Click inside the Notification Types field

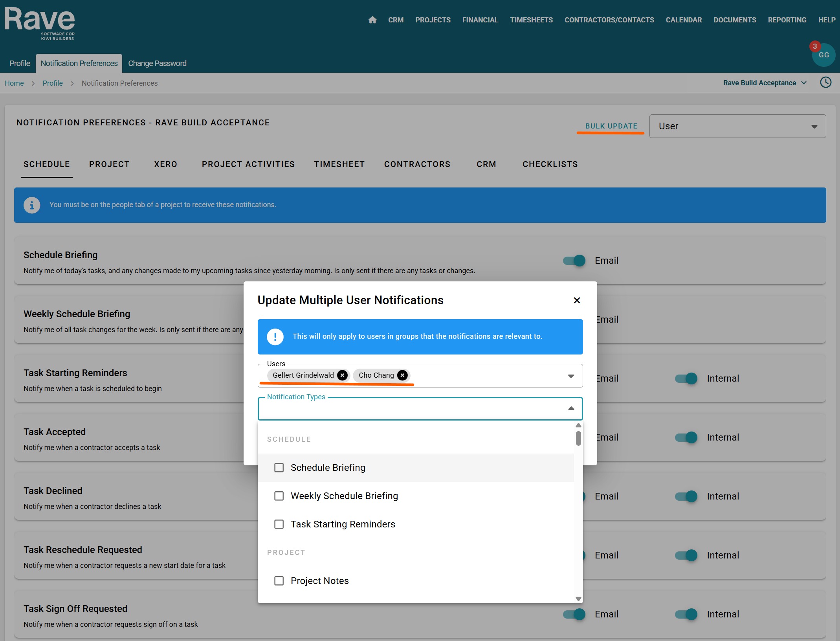tap(420, 409)
